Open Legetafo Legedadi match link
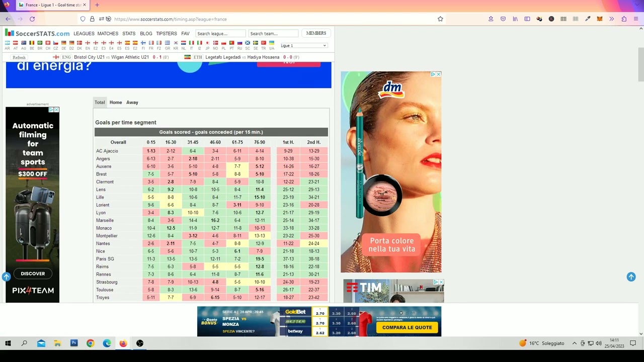This screenshot has height=362, width=644. pos(242,57)
